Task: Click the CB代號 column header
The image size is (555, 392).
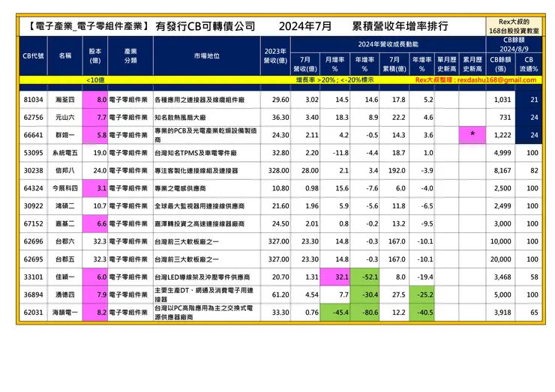Action: [x=33, y=56]
